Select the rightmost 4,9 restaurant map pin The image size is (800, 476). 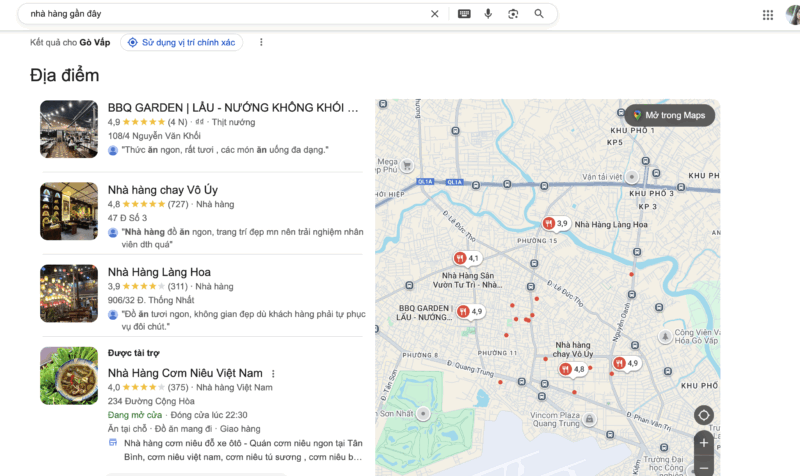[x=626, y=363]
